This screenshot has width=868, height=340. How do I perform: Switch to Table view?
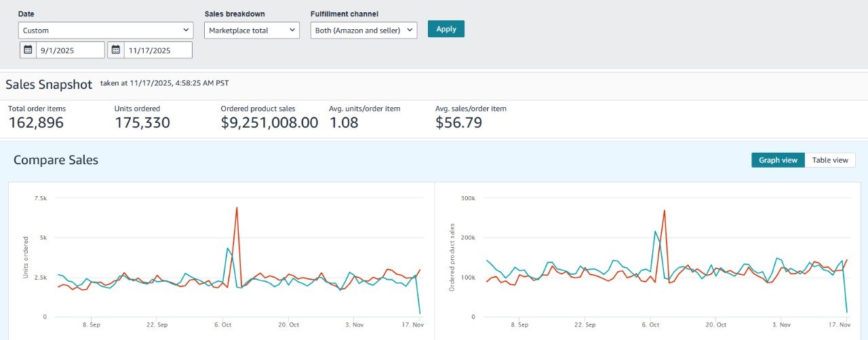[830, 160]
